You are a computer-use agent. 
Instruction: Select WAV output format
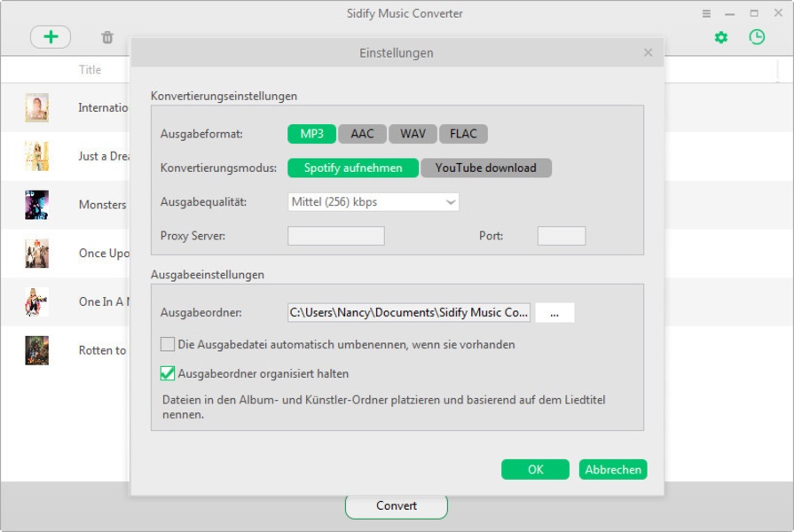(413, 134)
